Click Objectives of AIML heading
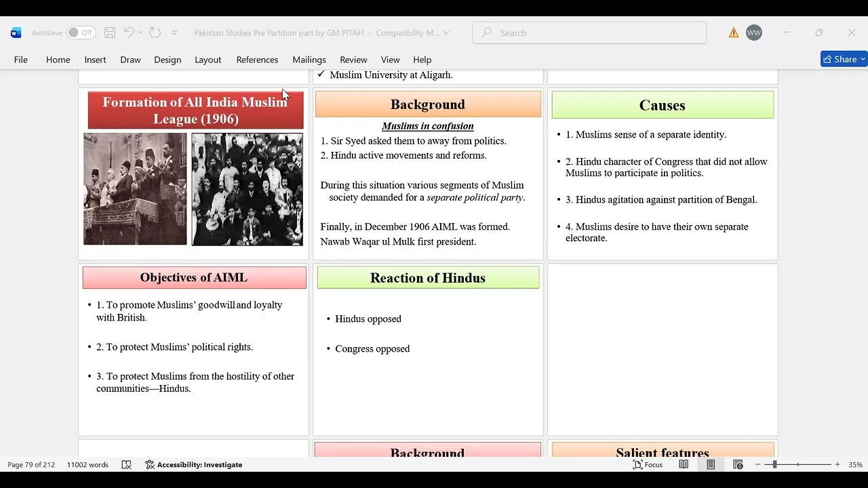This screenshot has width=868, height=488. pyautogui.click(x=194, y=277)
